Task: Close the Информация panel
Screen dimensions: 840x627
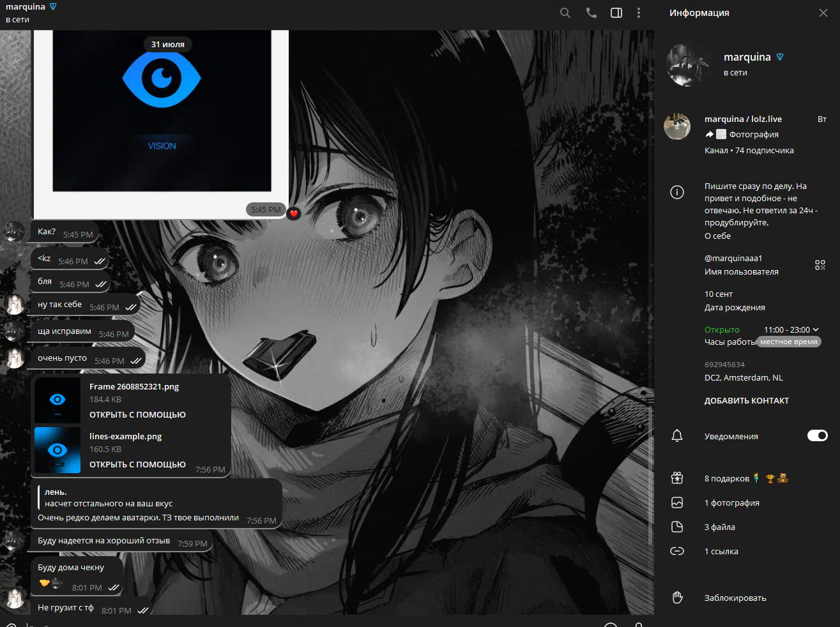Action: point(823,13)
